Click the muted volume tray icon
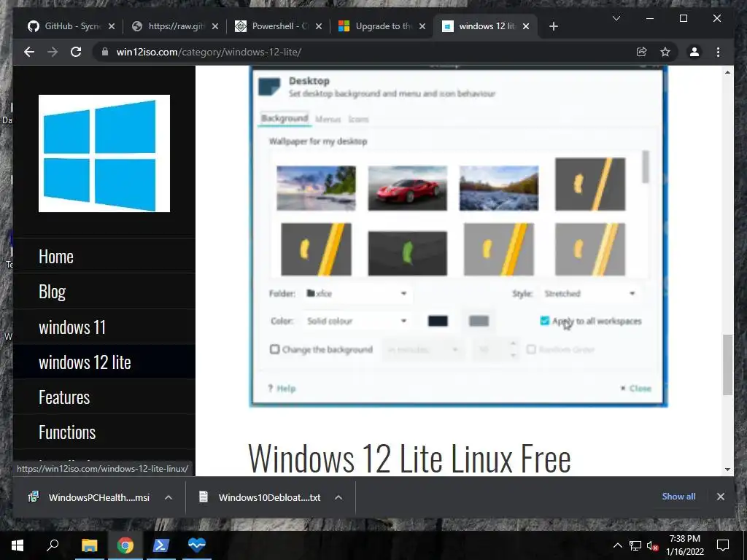The width and height of the screenshot is (747, 560). pos(653,545)
